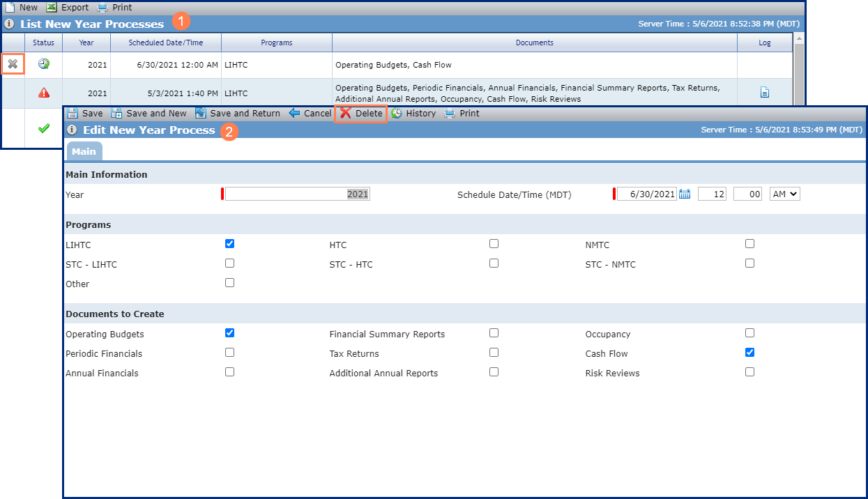The image size is (868, 499).
Task: Sort by the Programs column header
Action: 277,43
